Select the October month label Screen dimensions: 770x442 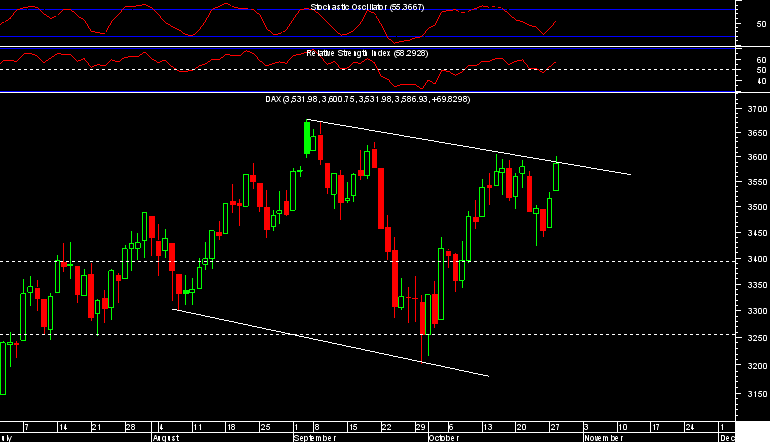tap(444, 438)
